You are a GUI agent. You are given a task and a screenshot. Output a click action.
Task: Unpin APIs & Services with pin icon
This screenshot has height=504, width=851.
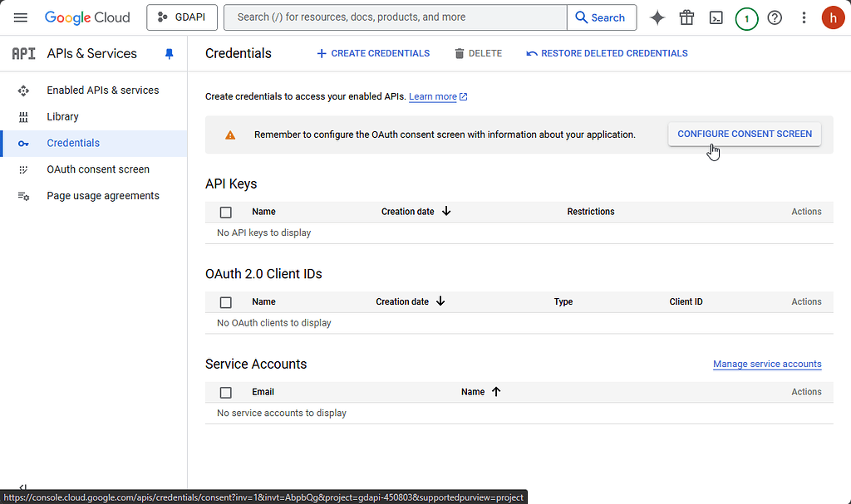point(170,54)
